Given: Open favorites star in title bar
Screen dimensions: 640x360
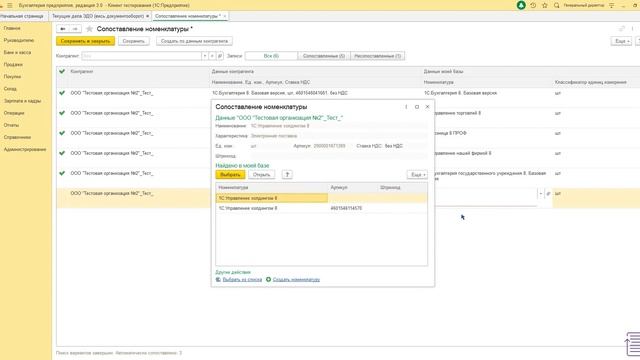Looking at the screenshot, I should 544,5.
